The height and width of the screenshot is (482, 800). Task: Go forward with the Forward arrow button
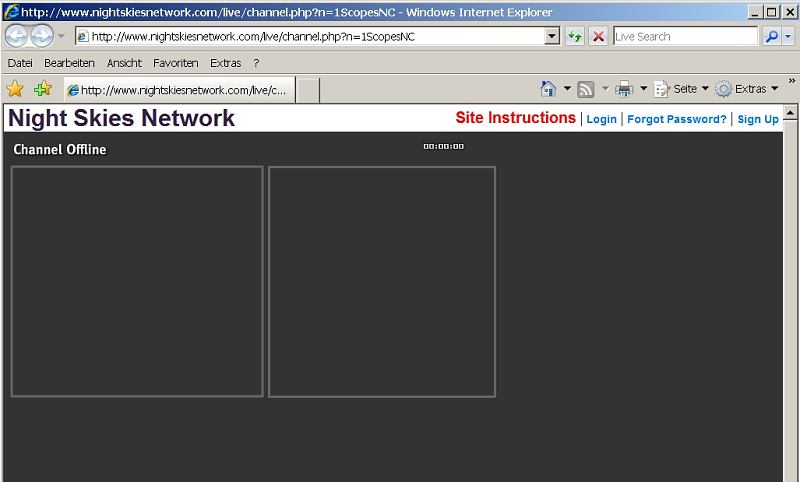41,36
